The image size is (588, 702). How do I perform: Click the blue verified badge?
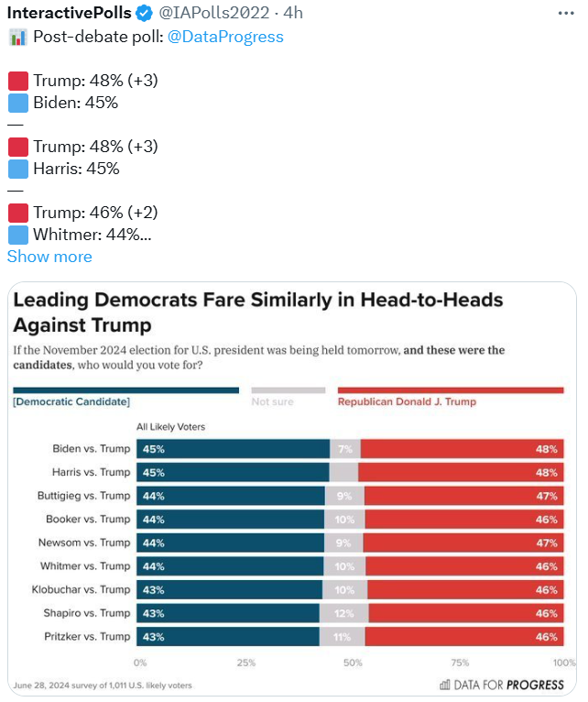click(x=145, y=14)
